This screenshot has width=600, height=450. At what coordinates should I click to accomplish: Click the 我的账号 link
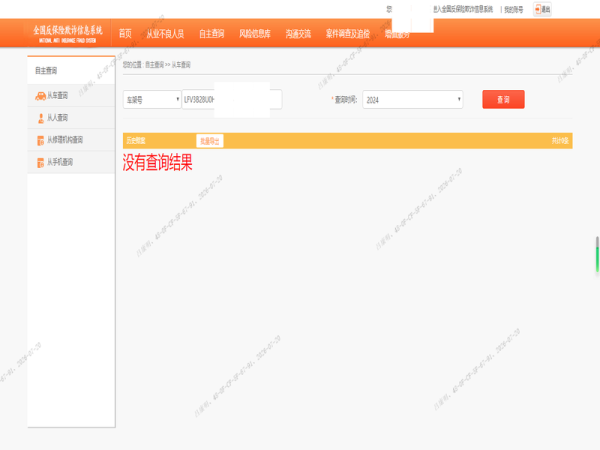[514, 10]
